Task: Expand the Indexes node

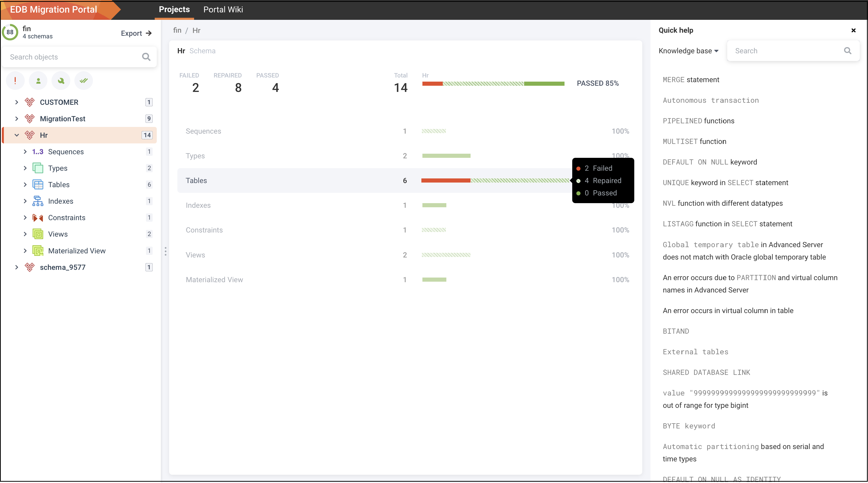Action: pos(25,201)
